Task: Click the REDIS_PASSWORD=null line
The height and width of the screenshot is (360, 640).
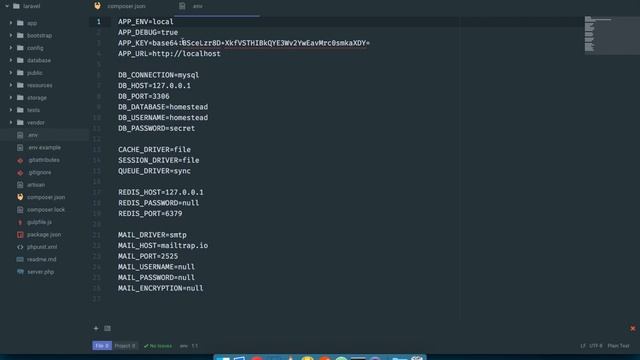Action: pos(158,203)
